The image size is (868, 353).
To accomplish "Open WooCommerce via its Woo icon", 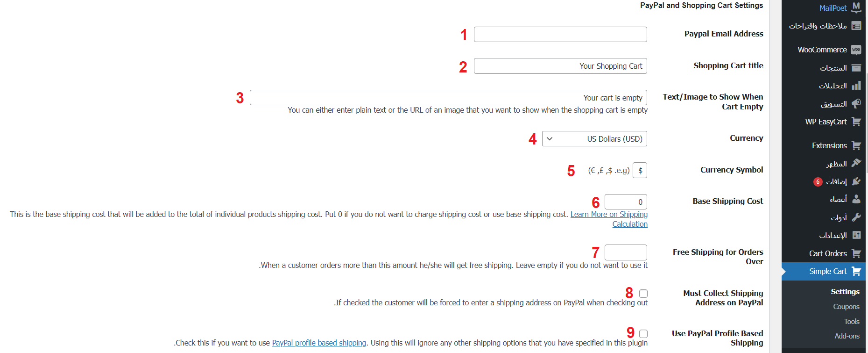I will 856,50.
